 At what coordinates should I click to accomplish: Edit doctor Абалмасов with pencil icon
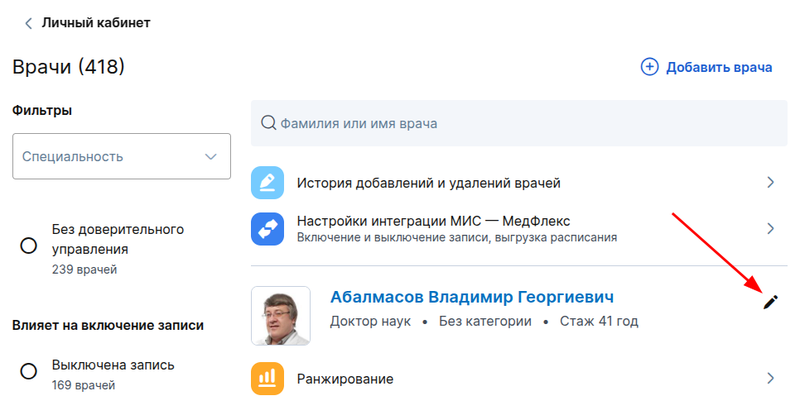click(x=770, y=302)
